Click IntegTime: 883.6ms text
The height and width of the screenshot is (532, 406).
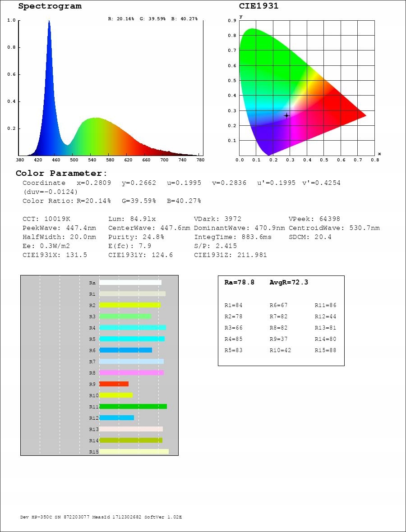pyautogui.click(x=233, y=237)
